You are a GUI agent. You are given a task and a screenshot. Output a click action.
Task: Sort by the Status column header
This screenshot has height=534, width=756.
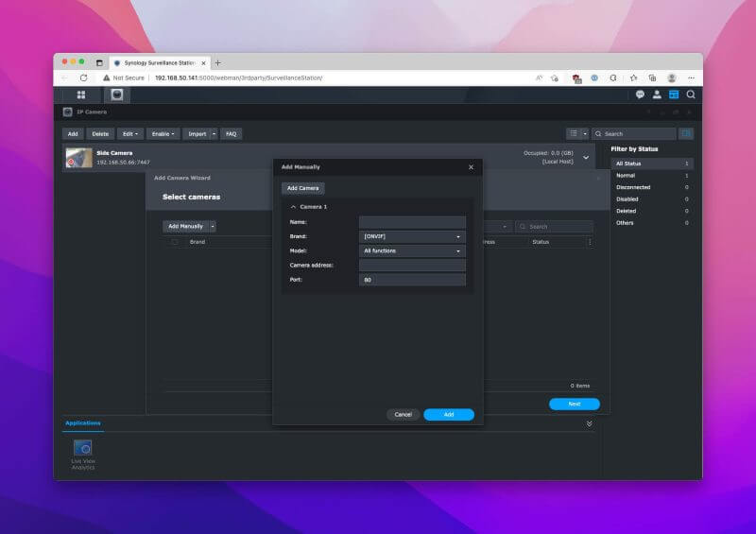541,242
